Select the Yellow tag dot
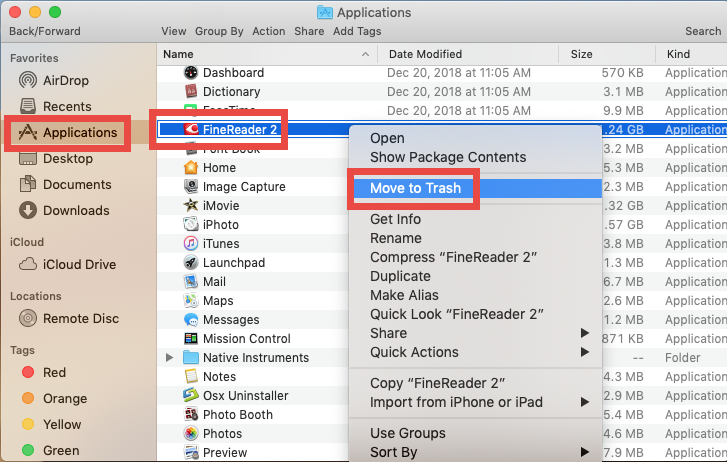This screenshot has width=727, height=462. pyautogui.click(x=28, y=424)
